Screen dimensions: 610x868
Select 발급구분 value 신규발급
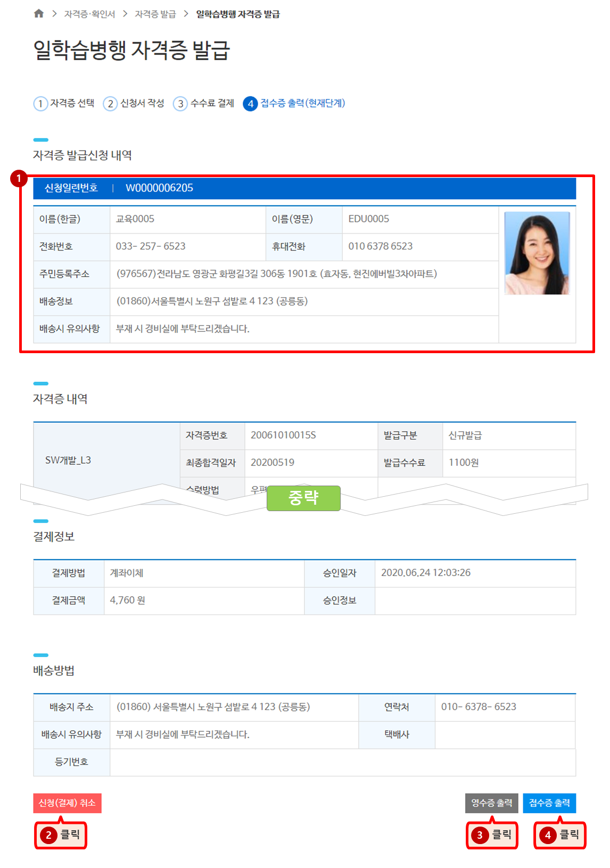[x=465, y=435]
